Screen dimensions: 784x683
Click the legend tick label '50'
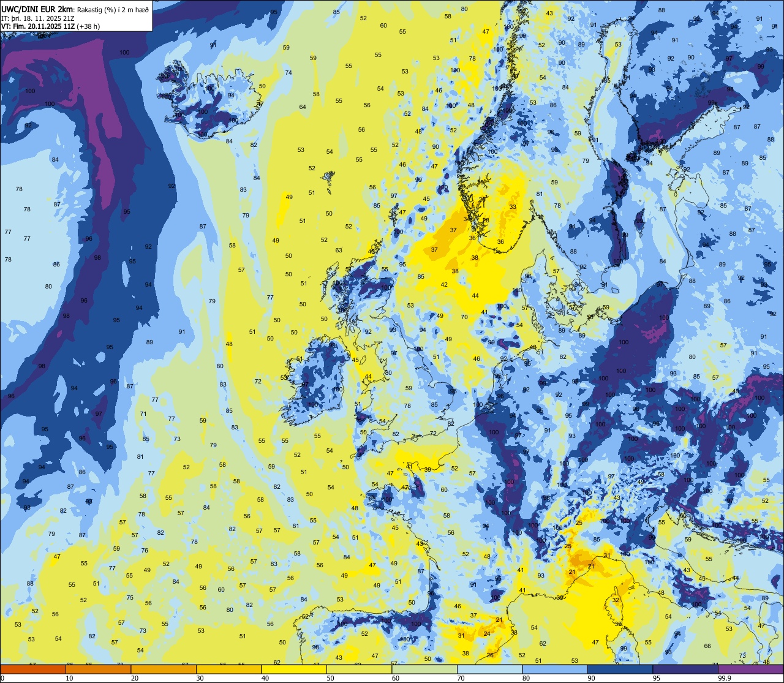point(331,678)
